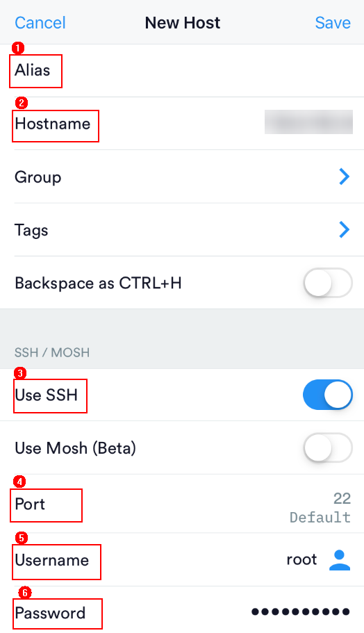Click the root username value
Image resolution: width=364 pixels, height=633 pixels.
tap(301, 559)
